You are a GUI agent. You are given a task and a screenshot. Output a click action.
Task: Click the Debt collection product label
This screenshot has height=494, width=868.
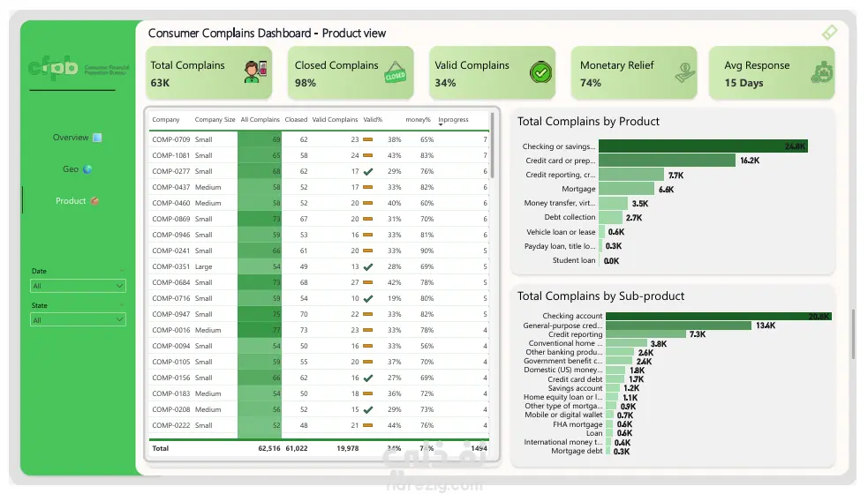(x=570, y=217)
